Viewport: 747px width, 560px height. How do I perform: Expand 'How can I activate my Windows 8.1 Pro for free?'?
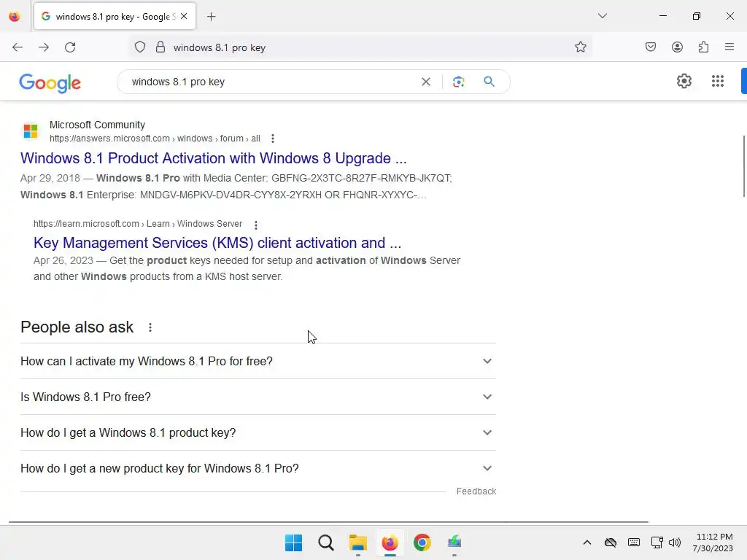click(x=258, y=362)
